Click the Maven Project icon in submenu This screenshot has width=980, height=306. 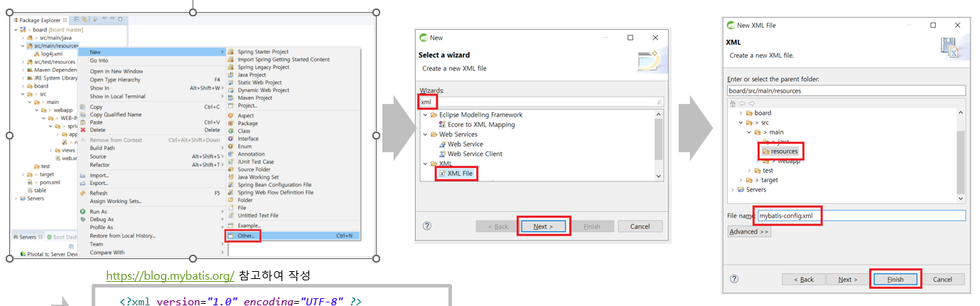point(231,98)
